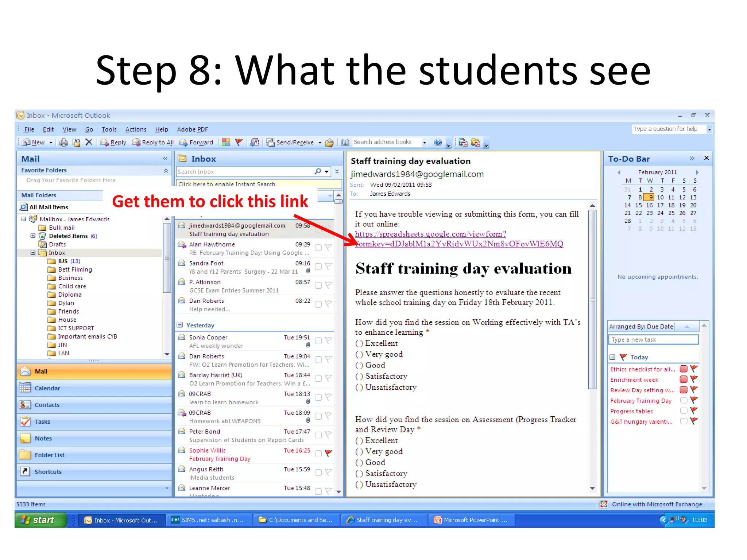Screen dimensions: 747x560
Task: Expand the Deleted Items folder
Action: click(33, 236)
